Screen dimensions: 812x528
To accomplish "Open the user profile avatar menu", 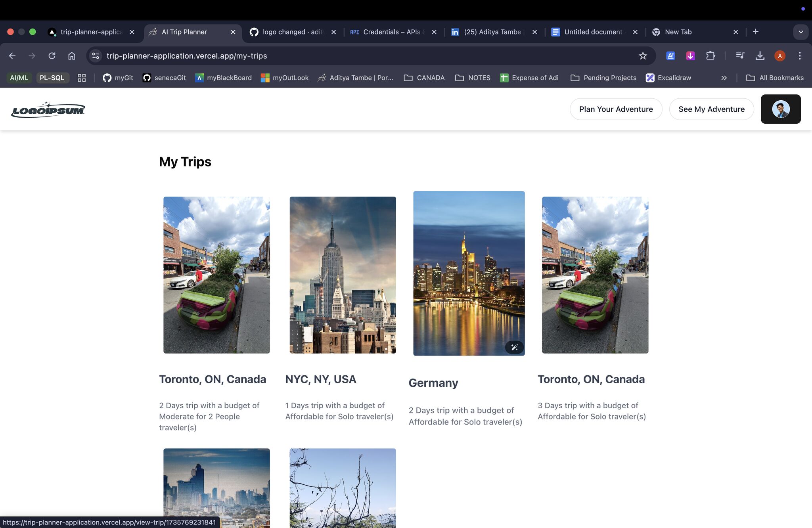I will (780, 109).
